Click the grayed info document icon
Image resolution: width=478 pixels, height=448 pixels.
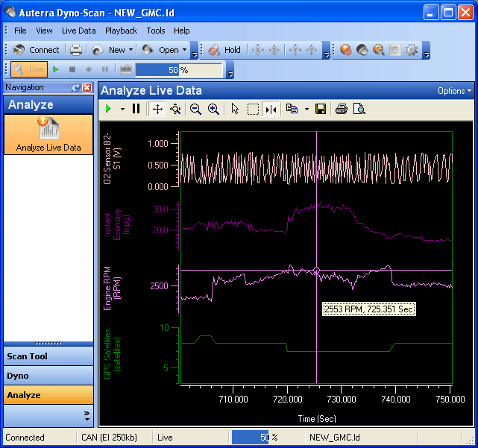(395, 50)
